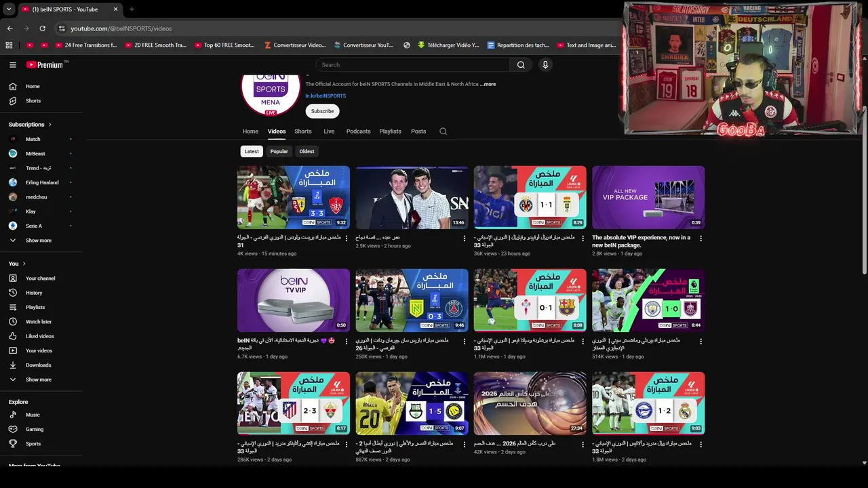Go back in the browser

click(10, 28)
